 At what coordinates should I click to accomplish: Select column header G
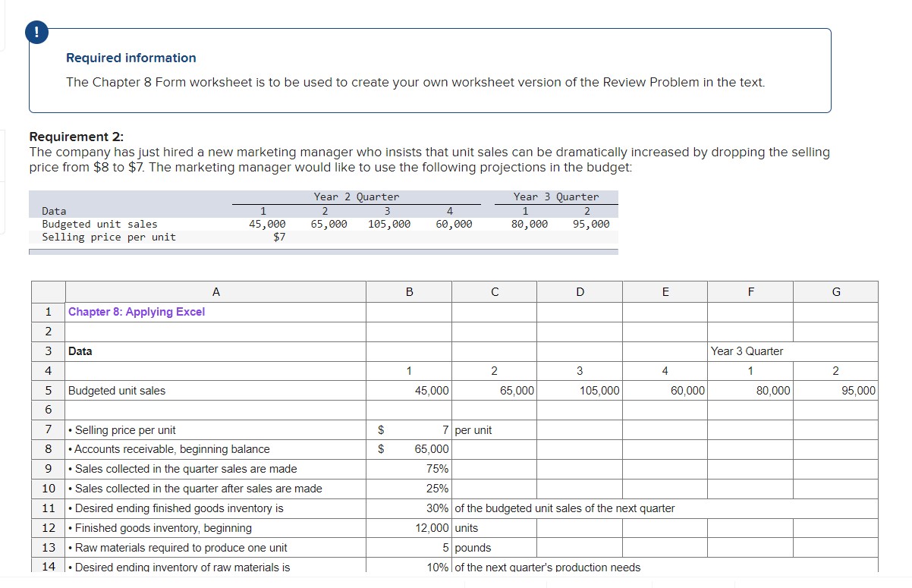coord(835,291)
